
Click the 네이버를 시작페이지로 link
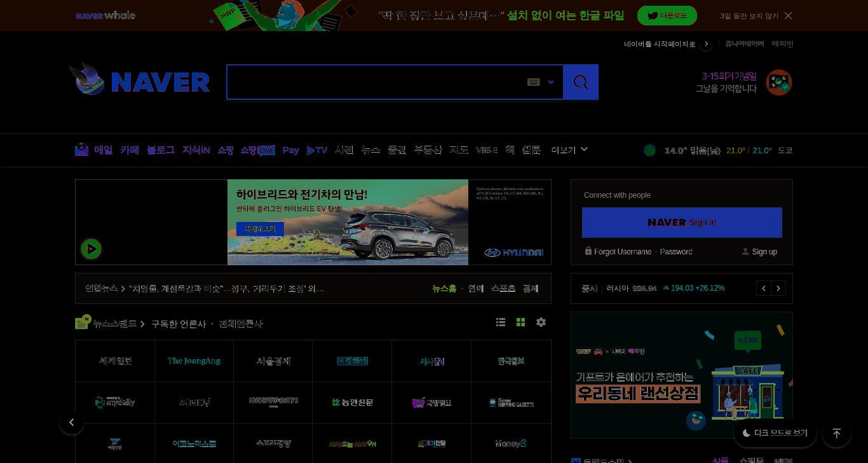click(x=660, y=44)
